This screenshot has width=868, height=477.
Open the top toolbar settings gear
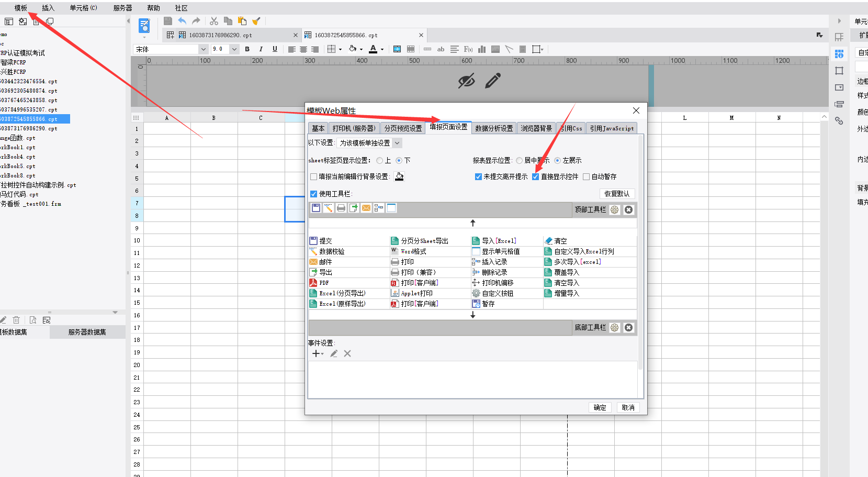tap(615, 210)
